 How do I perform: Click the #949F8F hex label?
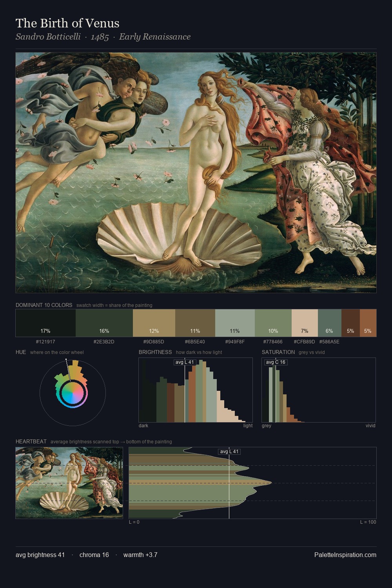(x=234, y=342)
